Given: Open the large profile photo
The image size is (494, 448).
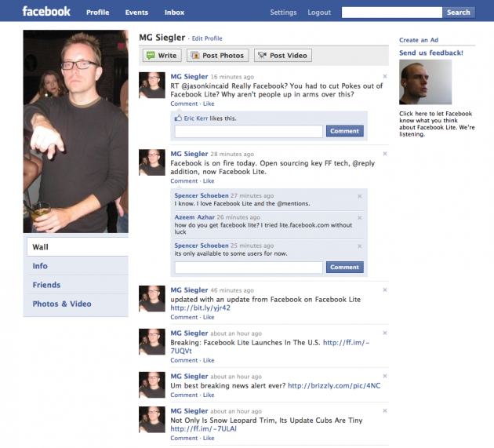Looking at the screenshot, I should [75, 132].
